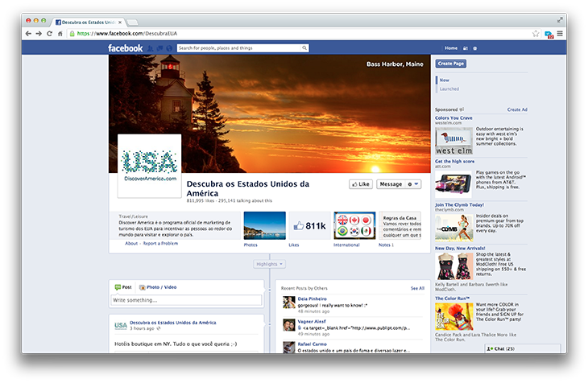This screenshot has width=588, height=383.
Task: Expand the Highlights dropdown
Action: pyautogui.click(x=269, y=264)
